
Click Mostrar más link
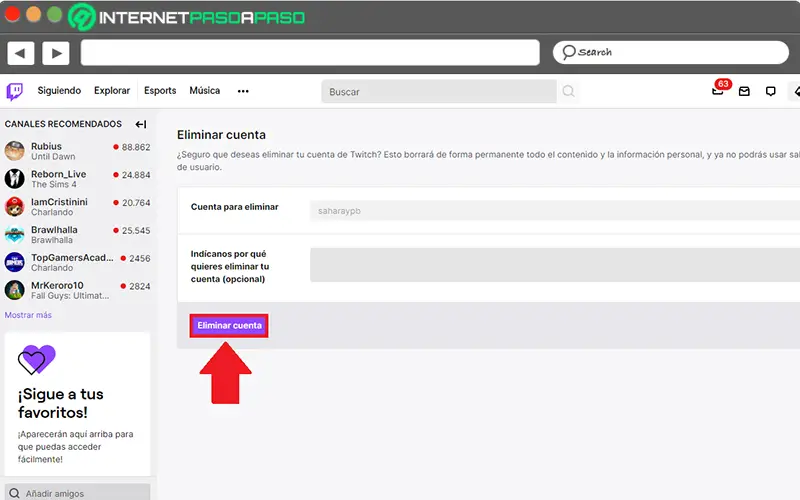[28, 315]
